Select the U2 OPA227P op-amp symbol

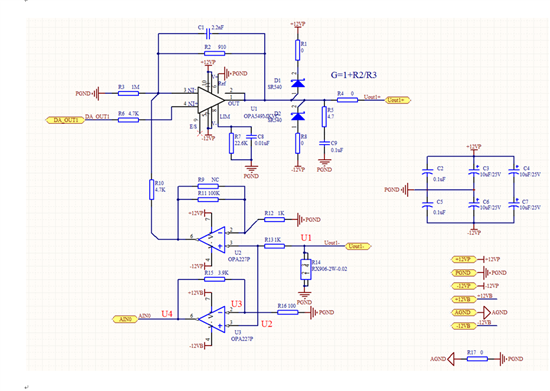tap(212, 240)
